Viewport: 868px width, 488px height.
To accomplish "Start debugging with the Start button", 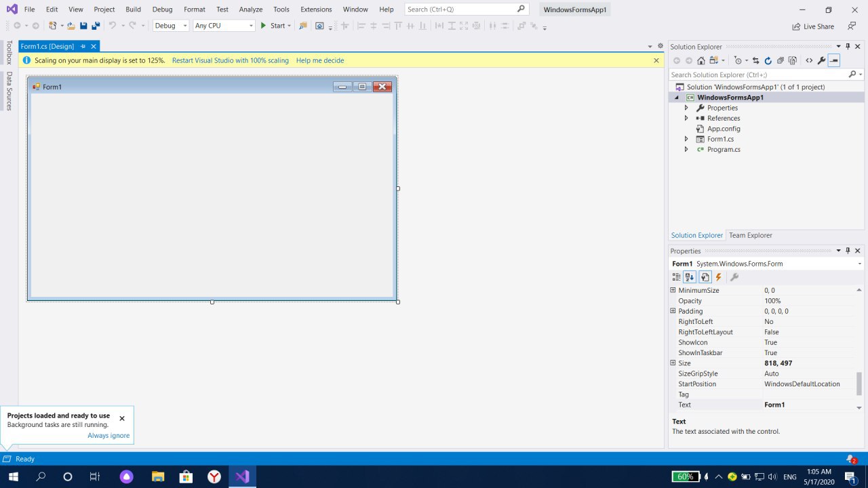I will 272,26.
